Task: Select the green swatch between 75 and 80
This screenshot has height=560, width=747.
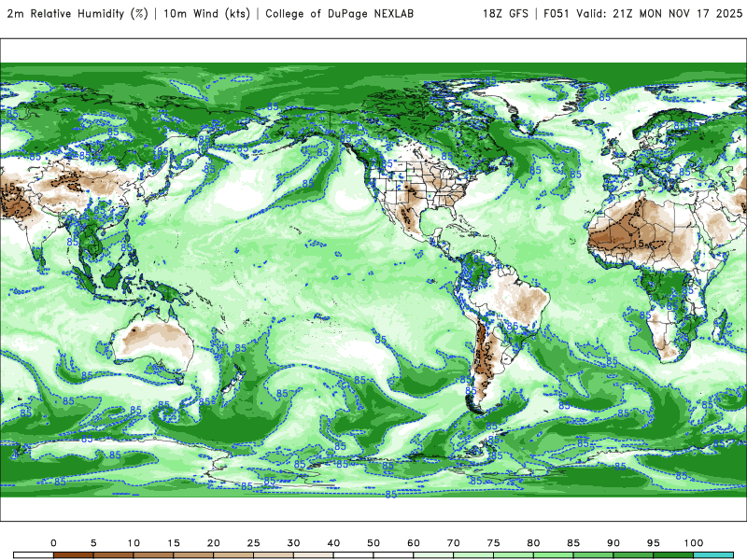Action: click(x=514, y=555)
